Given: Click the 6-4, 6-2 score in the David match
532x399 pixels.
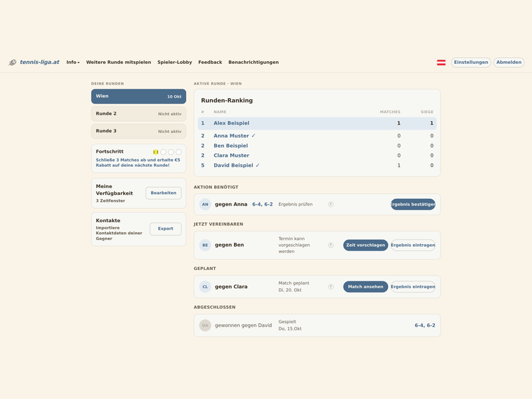Looking at the screenshot, I should (425, 325).
